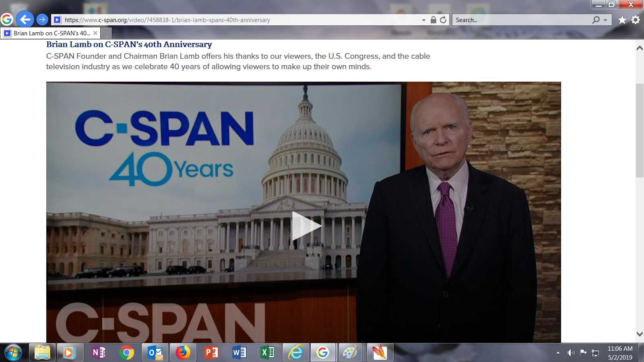Click the scrollbar up arrow
The image size is (644, 362).
click(x=640, y=48)
